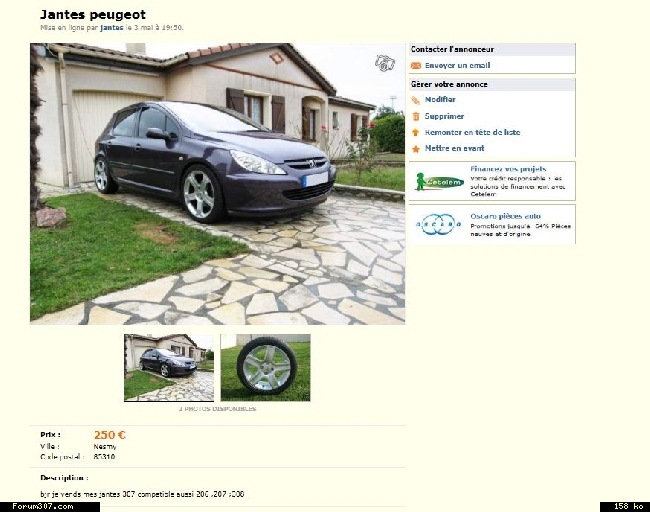This screenshot has height=512, width=650.
Task: Select the car thumbnail photo
Action: (169, 368)
